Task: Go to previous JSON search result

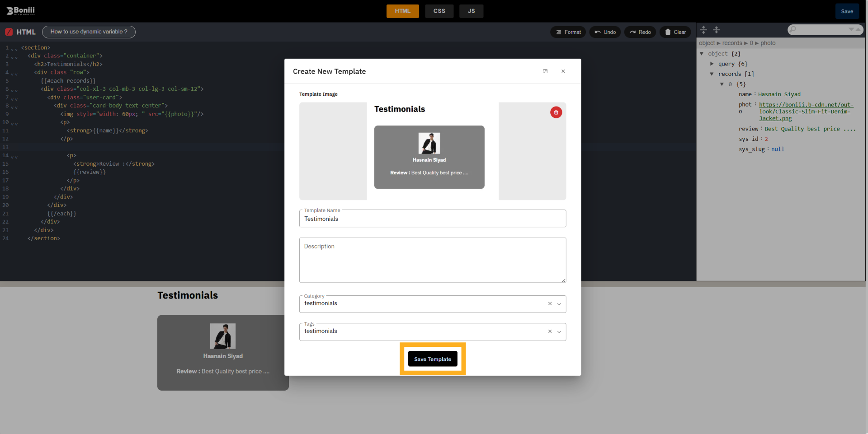Action: coord(858,29)
